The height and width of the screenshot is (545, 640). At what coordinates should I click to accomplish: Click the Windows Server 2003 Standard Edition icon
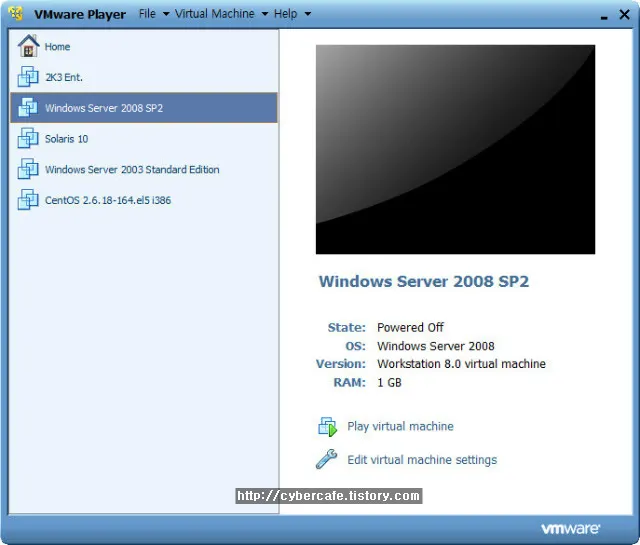pyautogui.click(x=28, y=169)
